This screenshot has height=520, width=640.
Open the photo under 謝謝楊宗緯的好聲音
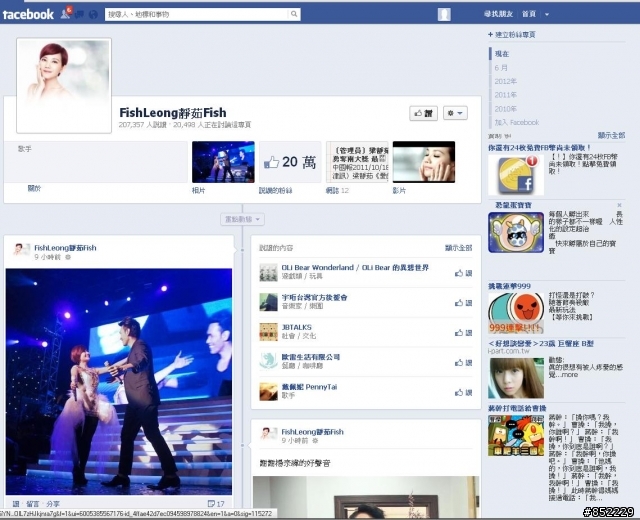366,497
